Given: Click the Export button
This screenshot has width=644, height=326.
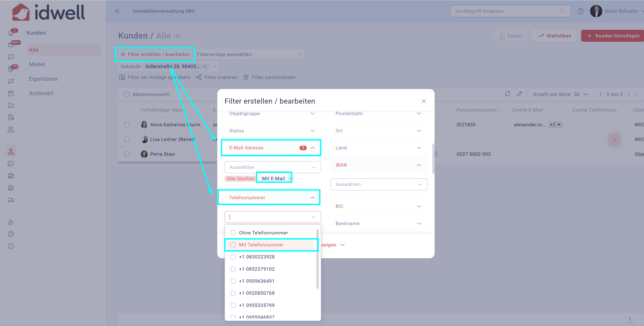Looking at the screenshot, I should pyautogui.click(x=510, y=36).
